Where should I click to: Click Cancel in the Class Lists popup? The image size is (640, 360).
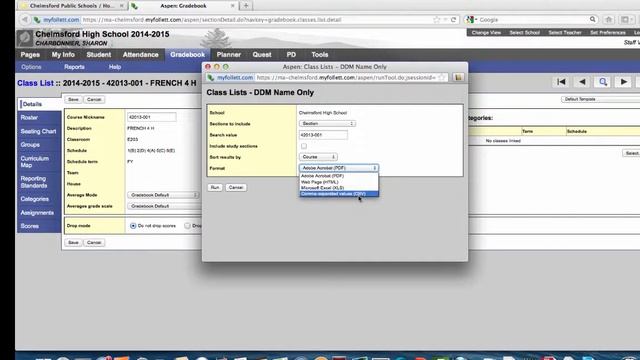coord(236,187)
